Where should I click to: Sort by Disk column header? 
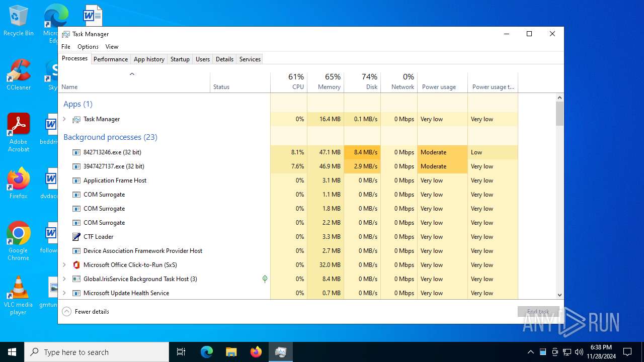(362, 82)
